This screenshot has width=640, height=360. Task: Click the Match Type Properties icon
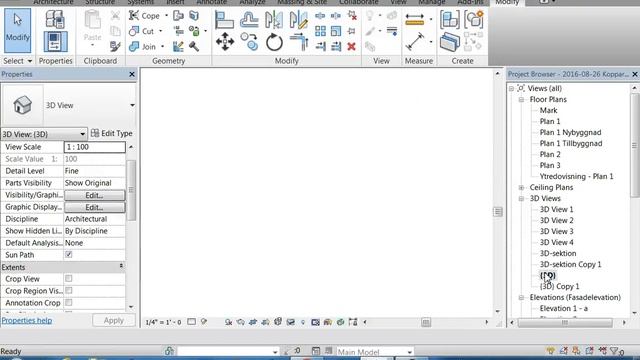[x=115, y=46]
